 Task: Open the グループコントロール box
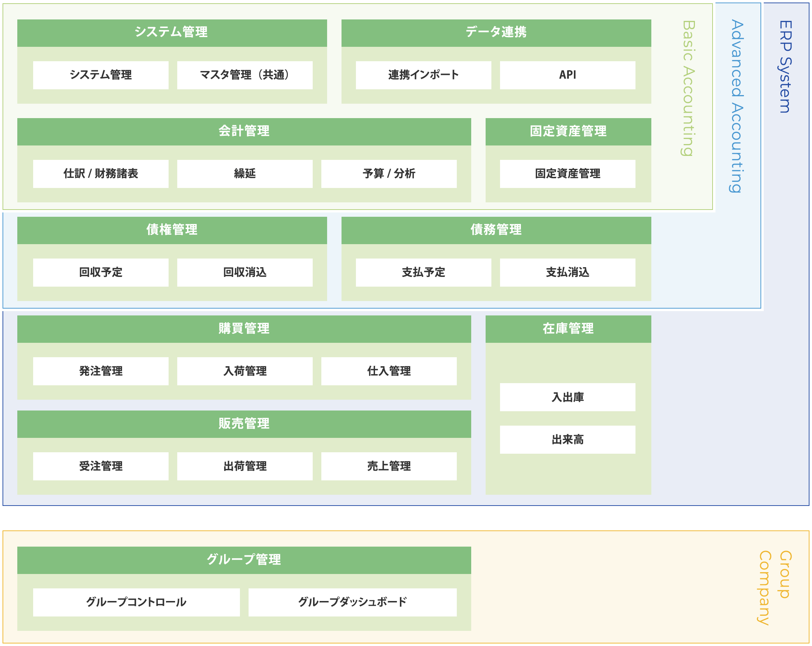136,602
